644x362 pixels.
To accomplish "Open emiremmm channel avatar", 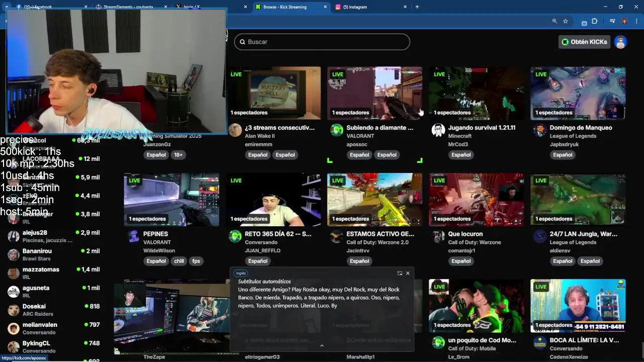I will click(235, 130).
